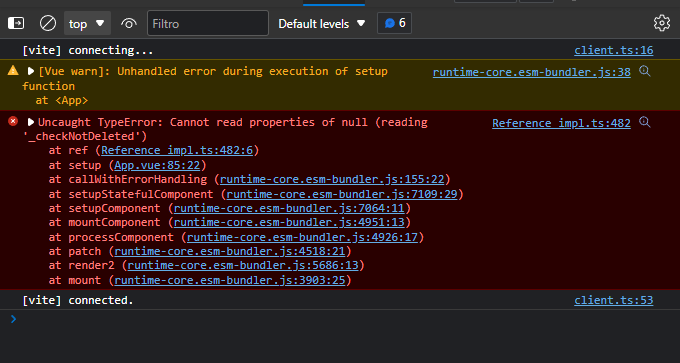Create live expression with eye icon
680x363 pixels.
tap(129, 23)
